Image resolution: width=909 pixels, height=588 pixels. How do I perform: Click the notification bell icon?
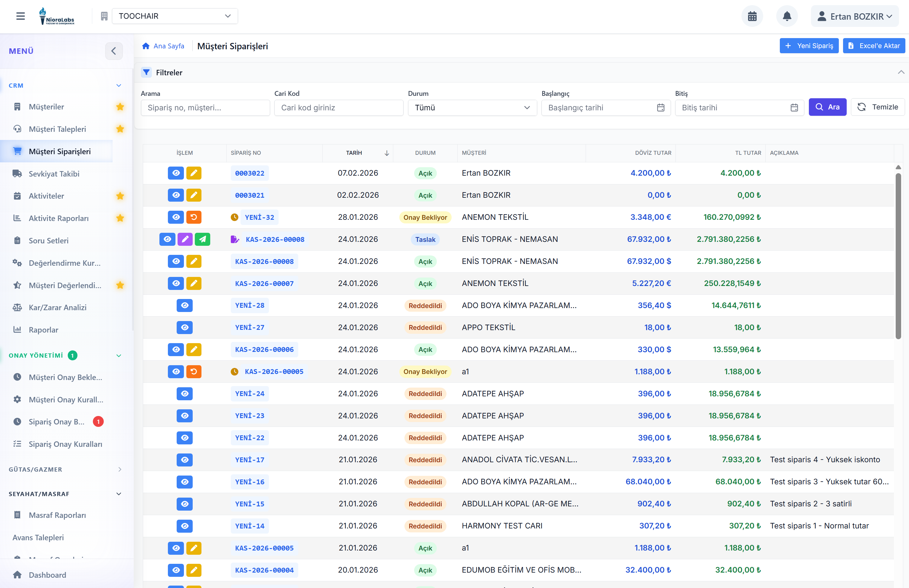(x=787, y=16)
